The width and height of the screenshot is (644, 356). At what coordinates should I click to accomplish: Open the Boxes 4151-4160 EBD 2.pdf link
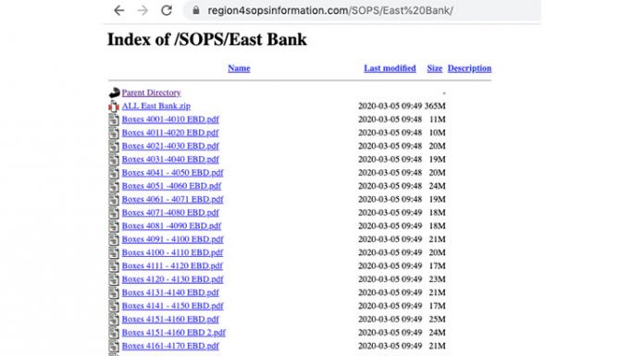click(174, 333)
